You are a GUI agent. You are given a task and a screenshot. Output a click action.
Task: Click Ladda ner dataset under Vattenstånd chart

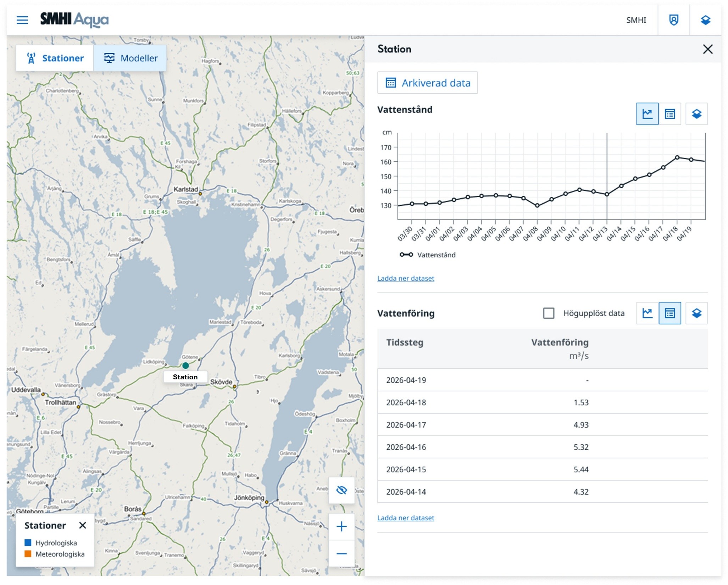coord(405,278)
